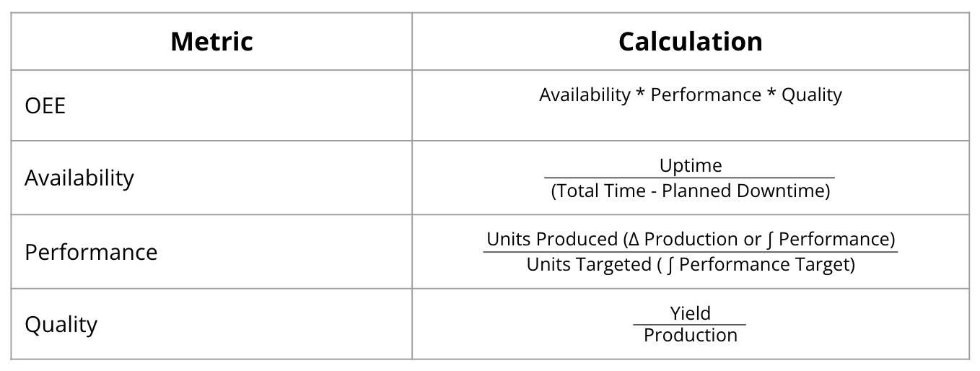Screen dimensions: 980x371
Task: Select the Performance metric cell
Action: (x=91, y=252)
